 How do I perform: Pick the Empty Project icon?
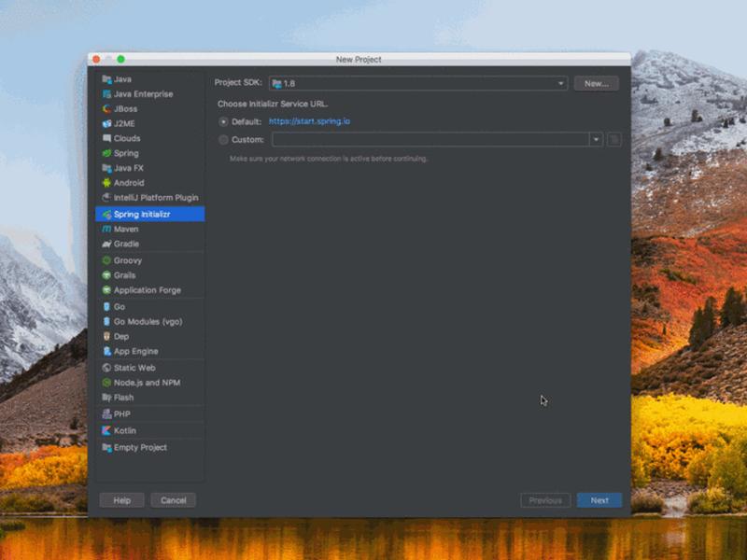[106, 447]
